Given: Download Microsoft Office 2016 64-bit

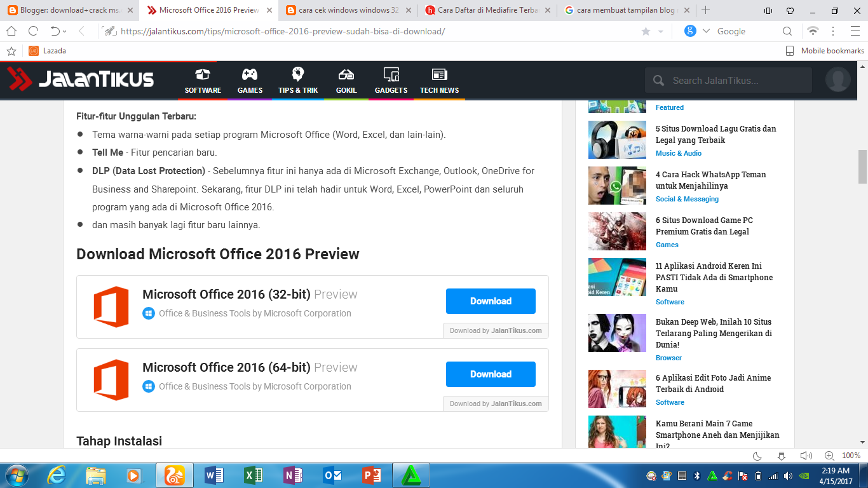Looking at the screenshot, I should tap(491, 374).
